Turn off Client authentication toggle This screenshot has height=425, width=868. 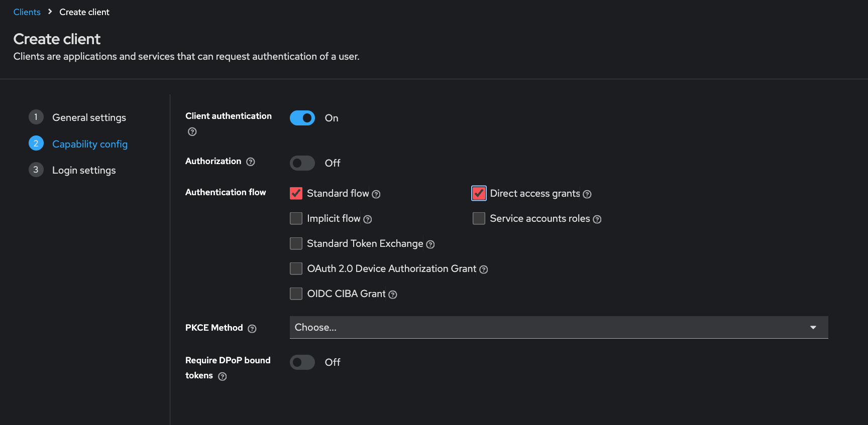[302, 118]
